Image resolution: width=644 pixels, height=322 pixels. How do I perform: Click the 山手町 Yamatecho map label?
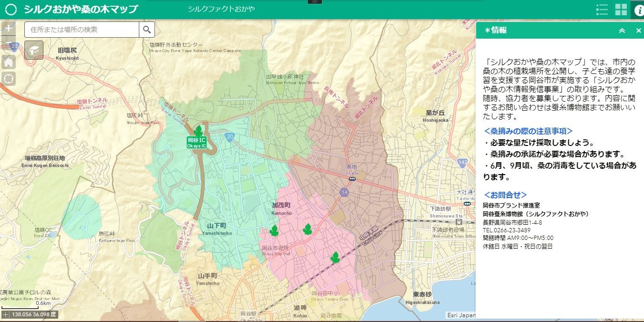tap(208, 279)
